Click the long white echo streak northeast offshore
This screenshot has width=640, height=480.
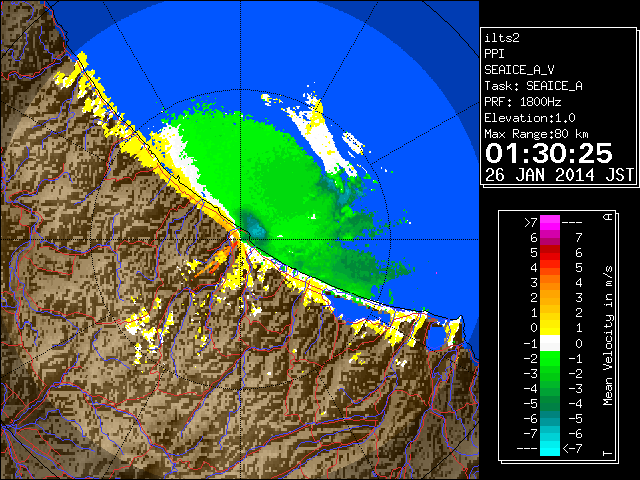(322, 139)
